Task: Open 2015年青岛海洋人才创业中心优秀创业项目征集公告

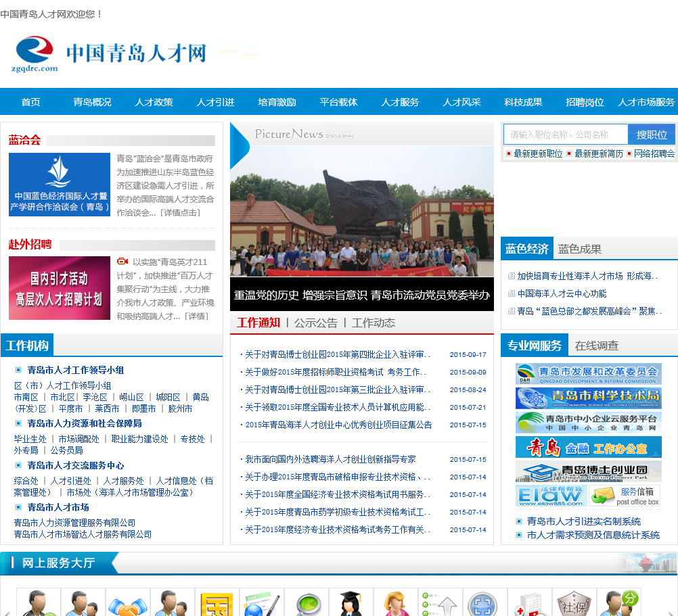Action: click(x=338, y=425)
